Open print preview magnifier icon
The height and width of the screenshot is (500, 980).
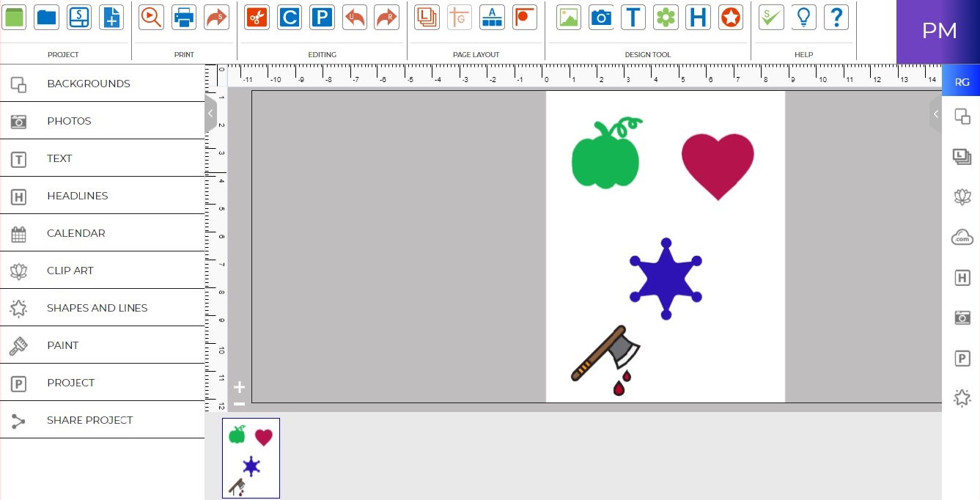pyautogui.click(x=151, y=17)
